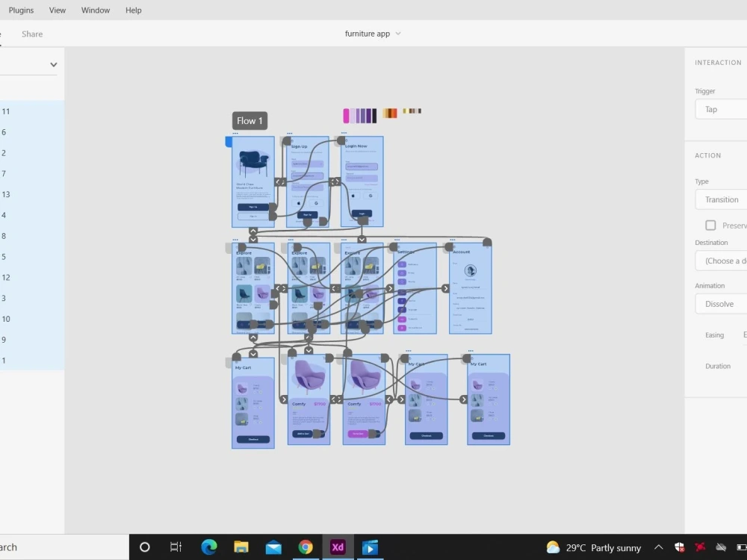Screen dimensions: 747x560
Task: Click the battery icon in the tray
Action: 742,547
